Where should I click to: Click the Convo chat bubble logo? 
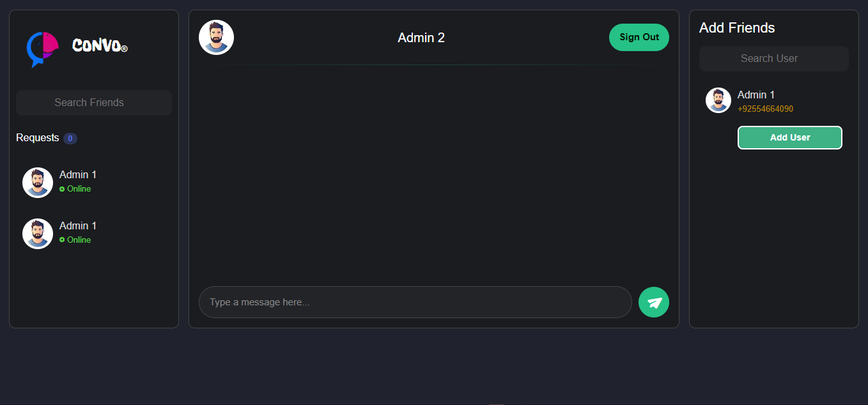[42, 48]
